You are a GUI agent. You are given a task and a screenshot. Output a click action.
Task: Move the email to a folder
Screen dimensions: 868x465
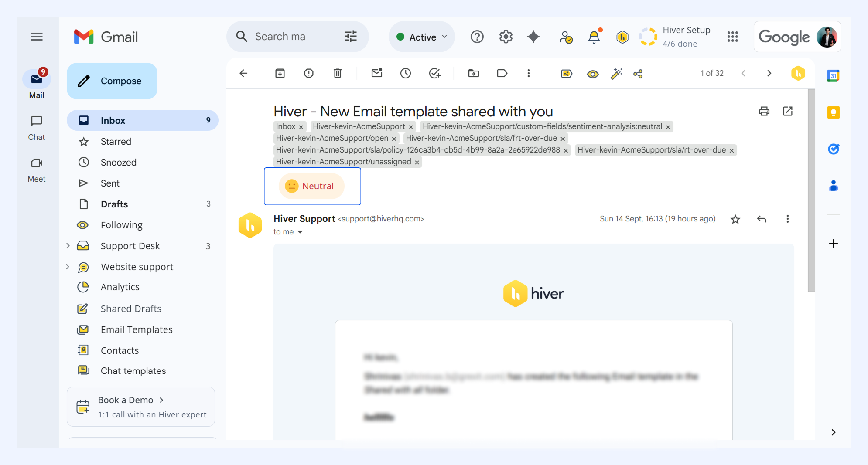[474, 73]
